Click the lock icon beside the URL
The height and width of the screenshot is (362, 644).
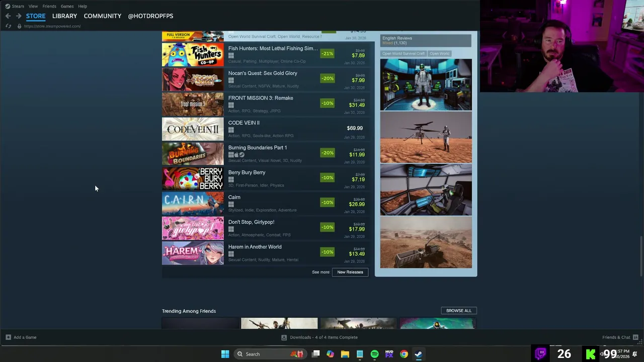(x=19, y=26)
